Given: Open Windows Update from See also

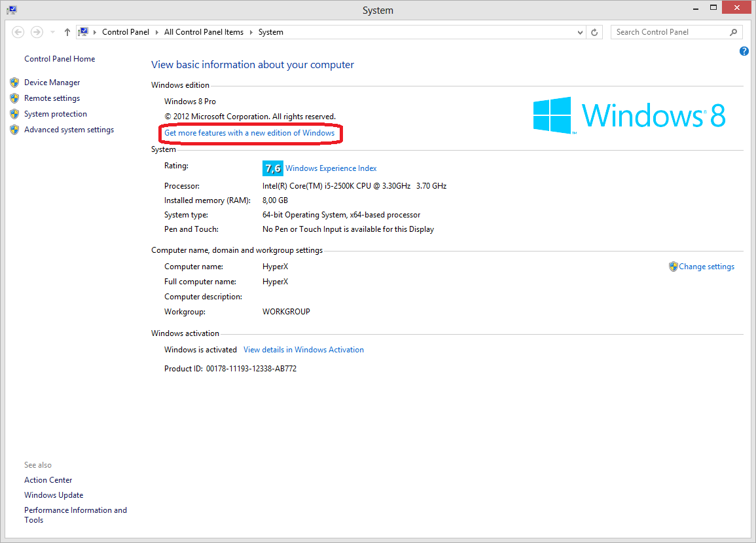Looking at the screenshot, I should (54, 495).
